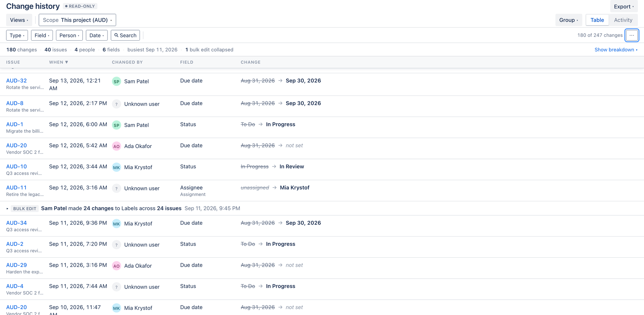Viewport: 644px width, 315px height.
Task: Open the Scope This project (AUD) selector
Action: (77, 20)
